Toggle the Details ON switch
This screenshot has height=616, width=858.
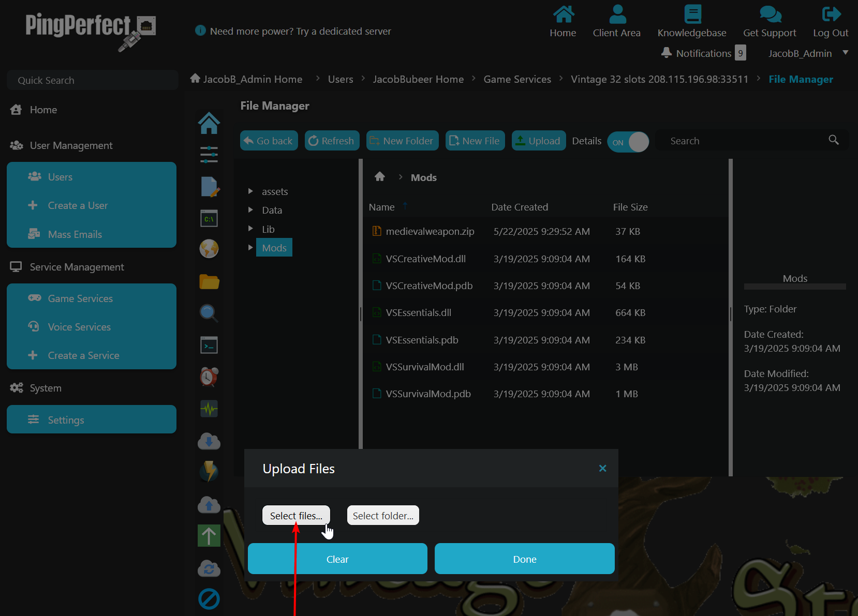(x=628, y=142)
